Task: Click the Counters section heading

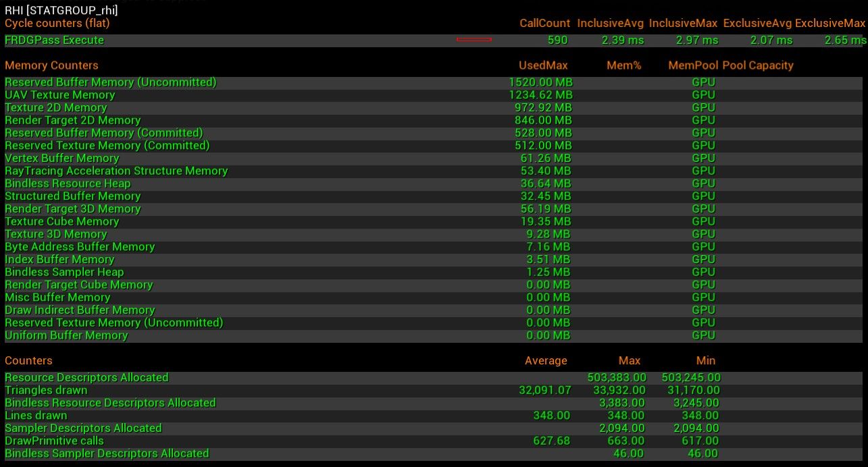Action: [28, 360]
